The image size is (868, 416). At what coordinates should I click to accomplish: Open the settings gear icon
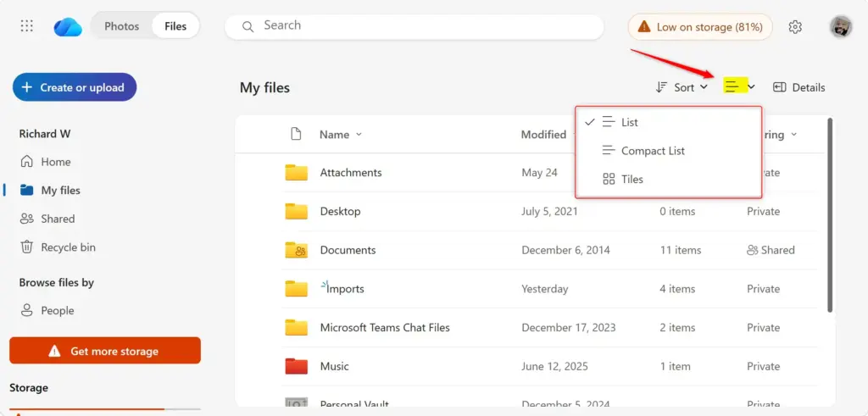795,26
